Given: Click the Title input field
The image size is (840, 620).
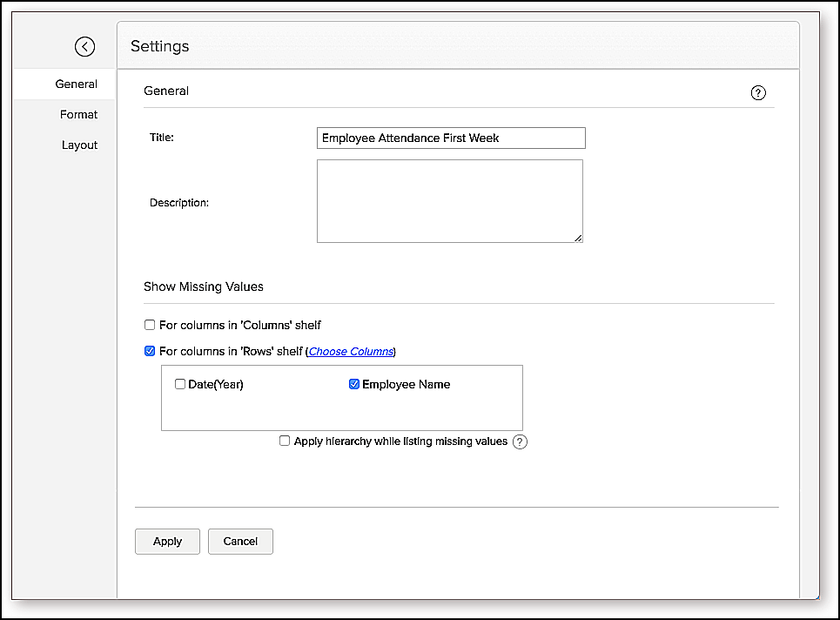Looking at the screenshot, I should click(x=451, y=138).
